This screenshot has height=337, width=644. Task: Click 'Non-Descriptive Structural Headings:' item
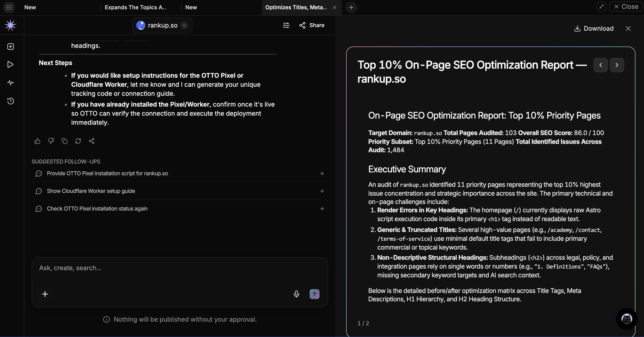433,258
